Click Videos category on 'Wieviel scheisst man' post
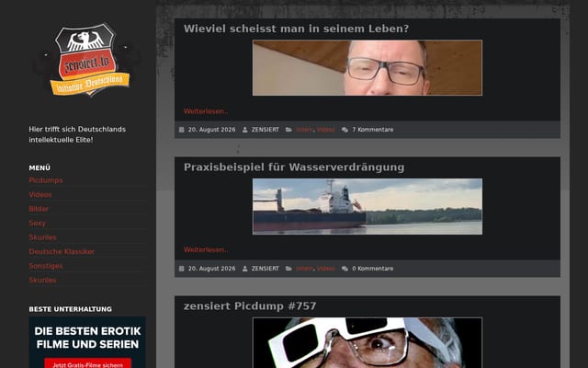588x368 pixels. click(x=326, y=130)
